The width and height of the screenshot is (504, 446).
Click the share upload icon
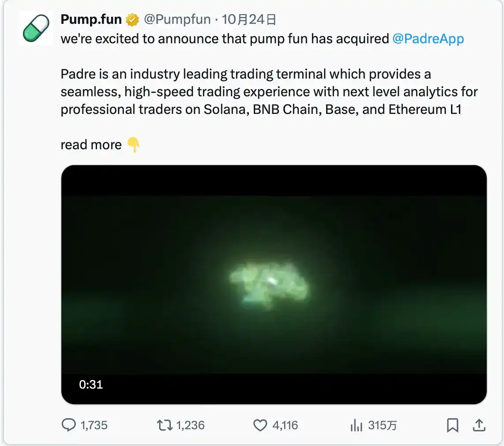tap(479, 425)
